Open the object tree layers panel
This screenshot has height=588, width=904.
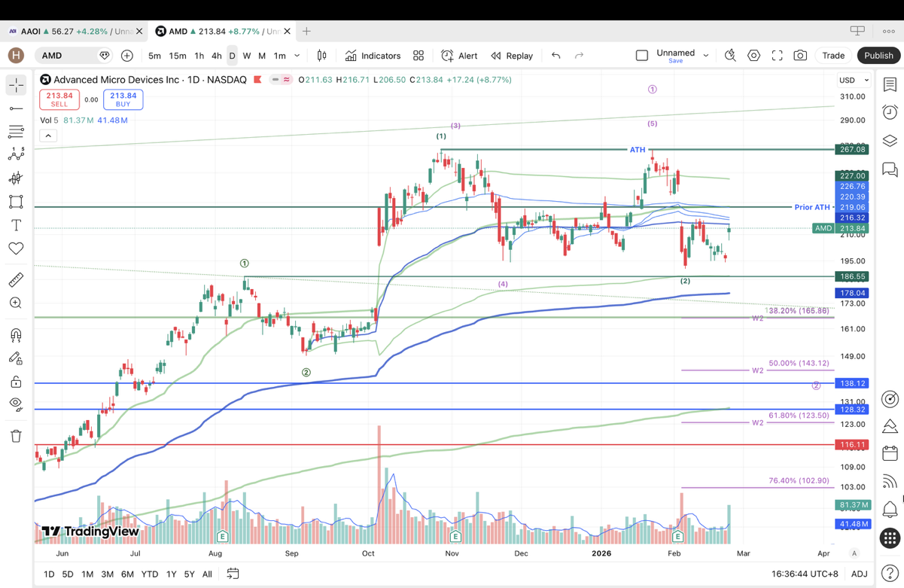890,141
